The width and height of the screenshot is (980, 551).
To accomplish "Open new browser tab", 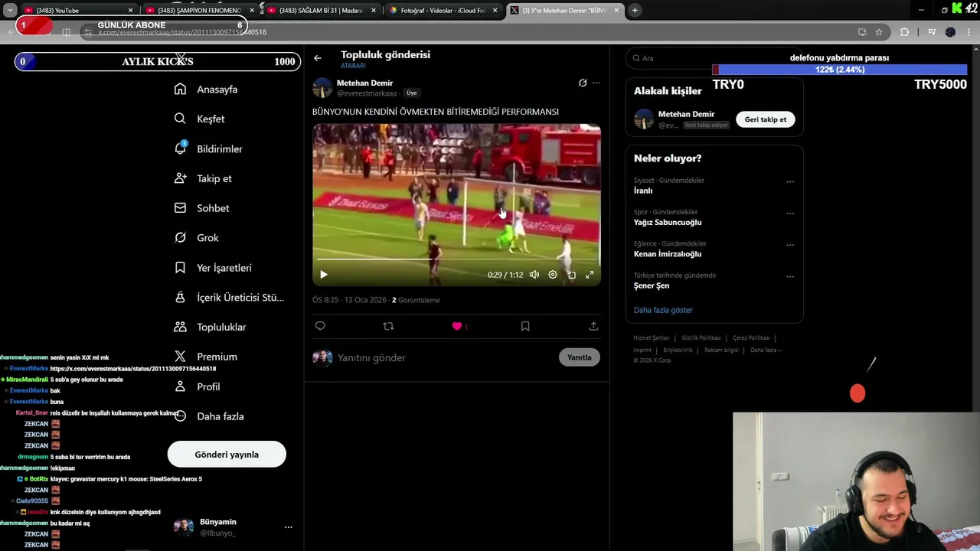I will tap(635, 10).
